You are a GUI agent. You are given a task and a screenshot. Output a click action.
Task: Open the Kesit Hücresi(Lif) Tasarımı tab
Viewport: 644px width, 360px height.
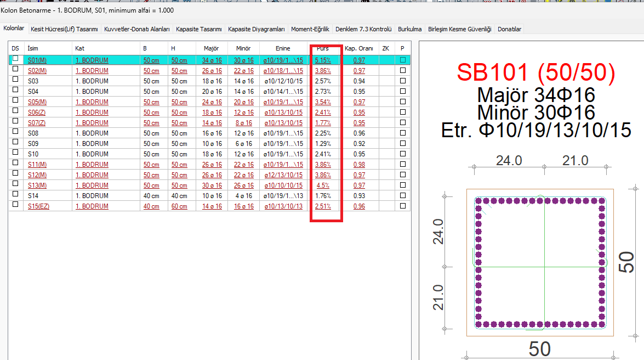point(65,29)
